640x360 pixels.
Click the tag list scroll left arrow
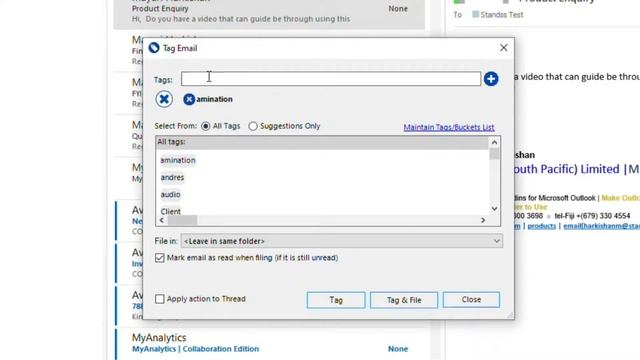(x=162, y=220)
